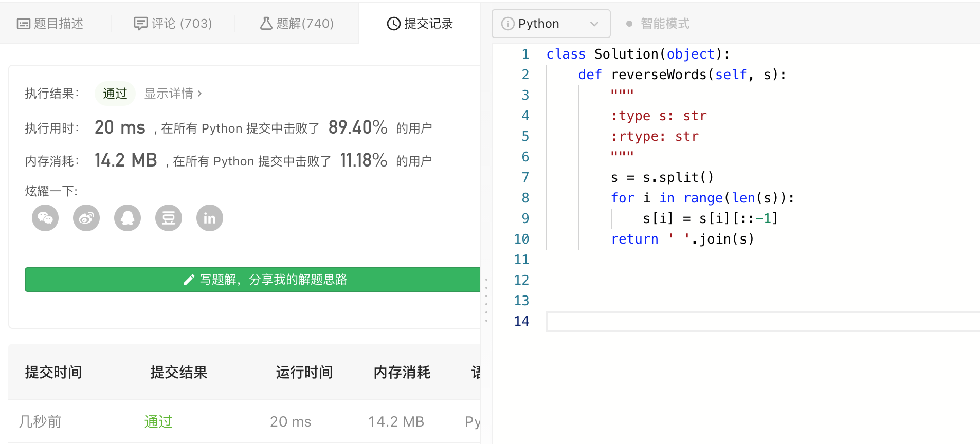Share result via the QQ icon
The height and width of the screenshot is (444, 980).
[x=128, y=218]
